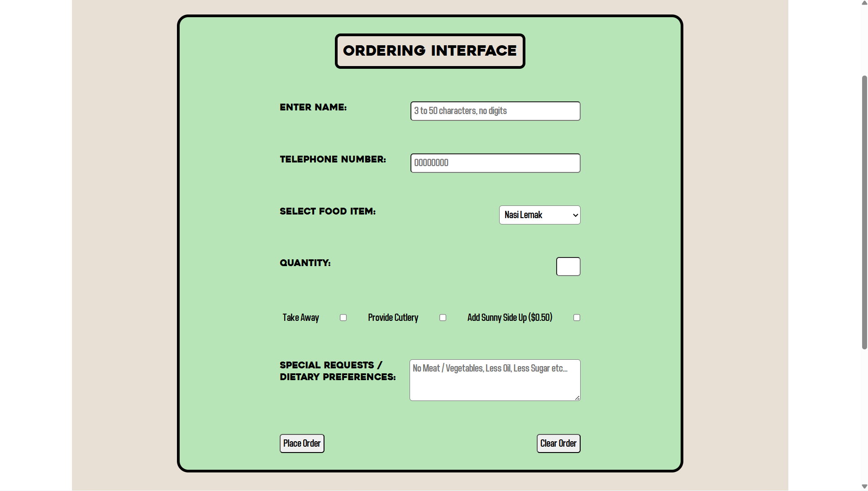Tick the Take Away checkbox
The height and width of the screenshot is (491, 868).
pos(343,318)
